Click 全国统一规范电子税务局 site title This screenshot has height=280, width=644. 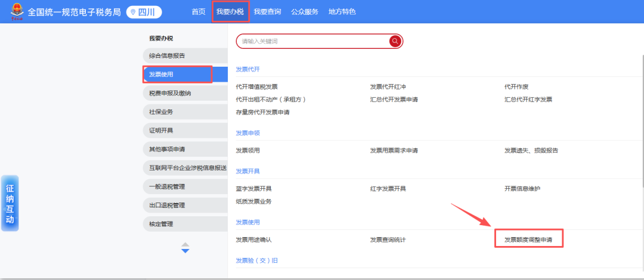click(x=75, y=12)
